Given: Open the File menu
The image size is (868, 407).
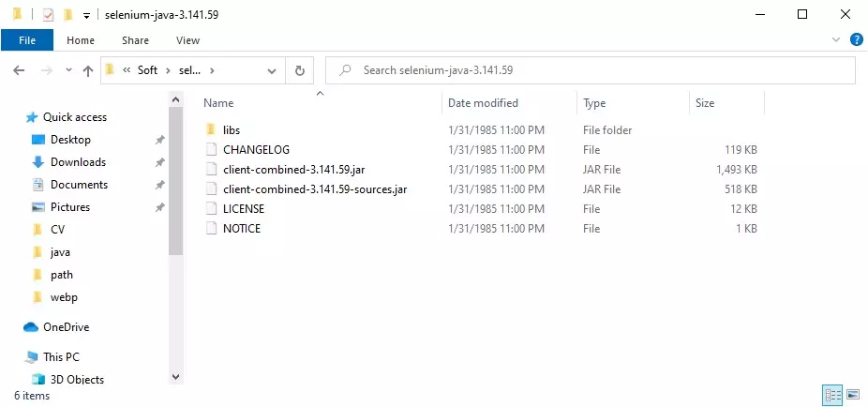Looking at the screenshot, I should pos(27,40).
